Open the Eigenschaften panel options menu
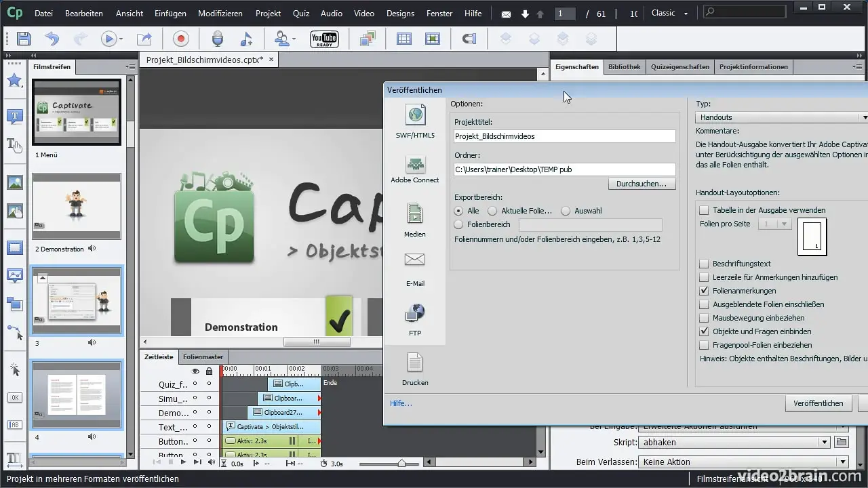868x488 pixels. [858, 66]
